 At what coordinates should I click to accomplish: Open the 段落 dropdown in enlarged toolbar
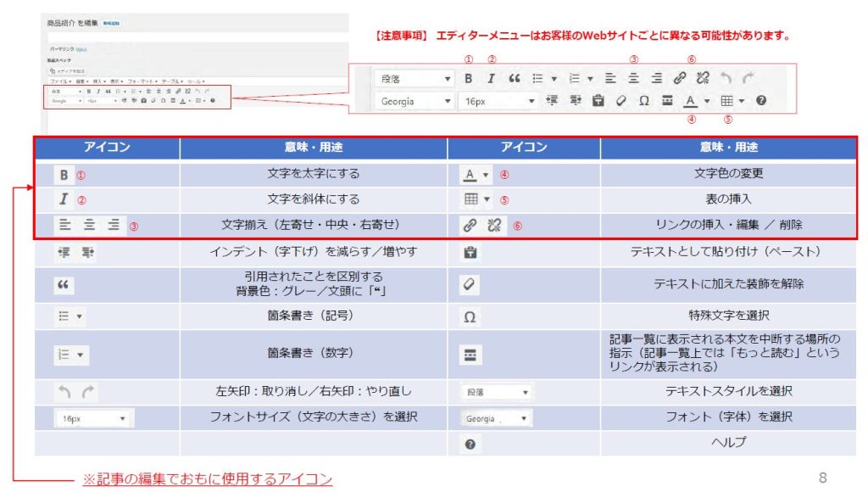[415, 78]
